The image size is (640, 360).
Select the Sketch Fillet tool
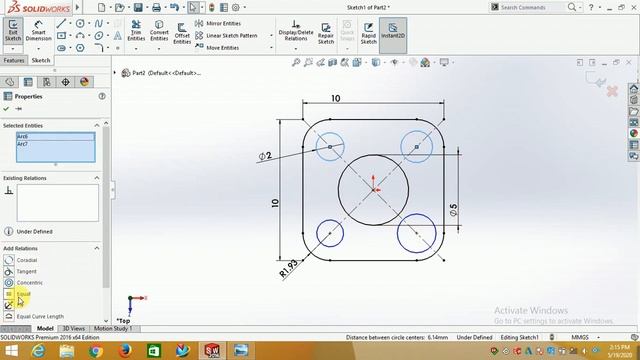(x=99, y=48)
